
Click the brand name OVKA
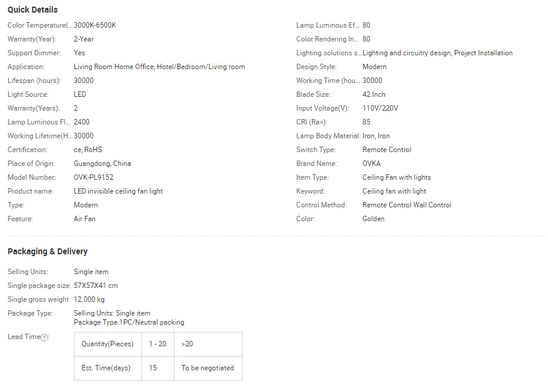(x=372, y=164)
